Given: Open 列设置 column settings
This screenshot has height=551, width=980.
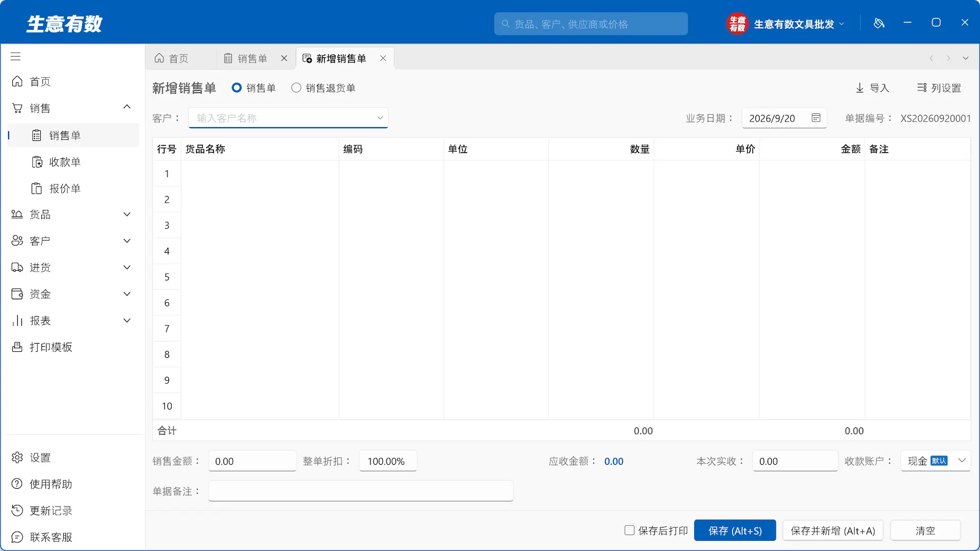Looking at the screenshot, I should tap(939, 88).
